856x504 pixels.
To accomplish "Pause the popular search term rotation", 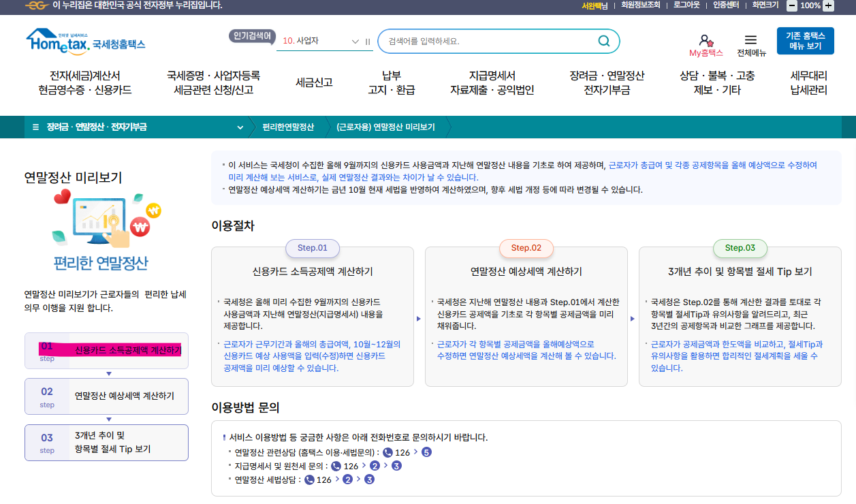I will pyautogui.click(x=368, y=41).
